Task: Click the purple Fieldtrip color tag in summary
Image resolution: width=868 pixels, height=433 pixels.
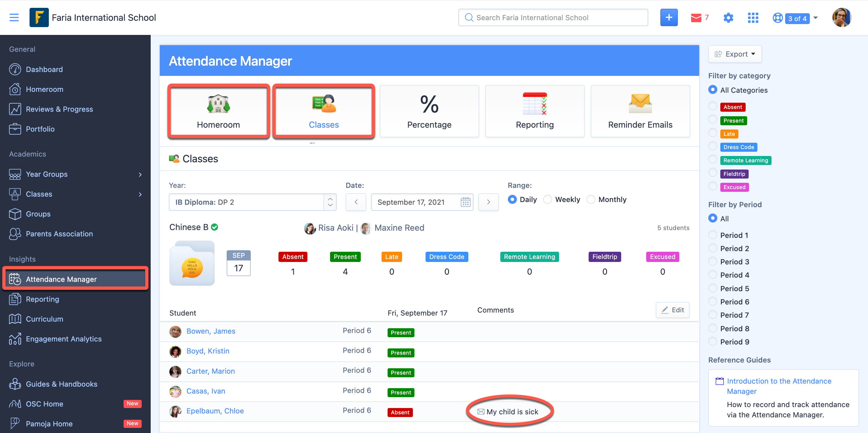Action: [x=605, y=257]
